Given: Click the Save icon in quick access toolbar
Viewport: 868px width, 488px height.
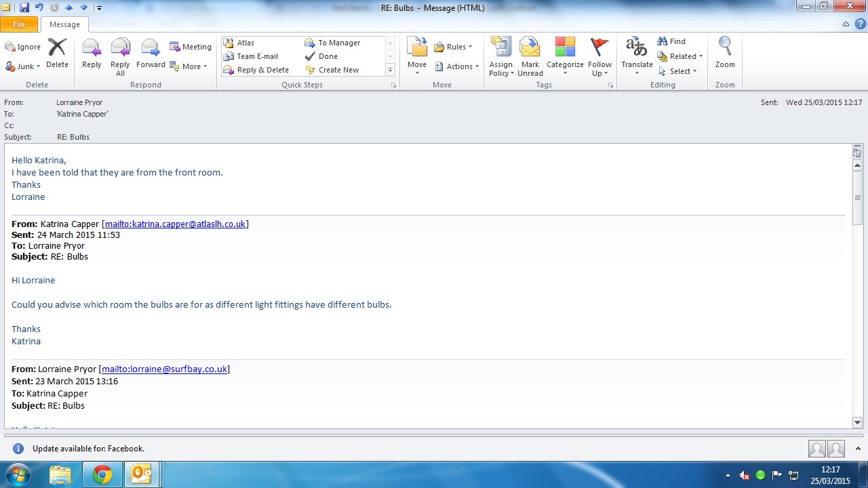Looking at the screenshot, I should [24, 7].
